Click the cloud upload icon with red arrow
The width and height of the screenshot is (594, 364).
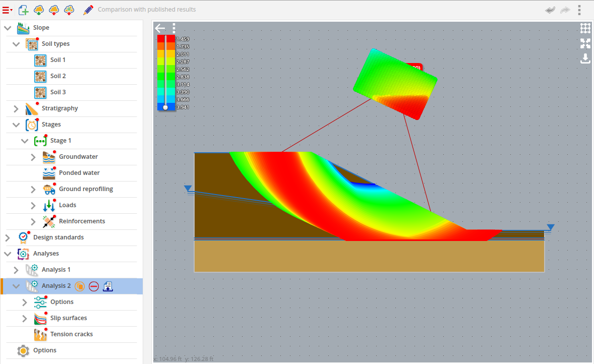click(x=54, y=10)
